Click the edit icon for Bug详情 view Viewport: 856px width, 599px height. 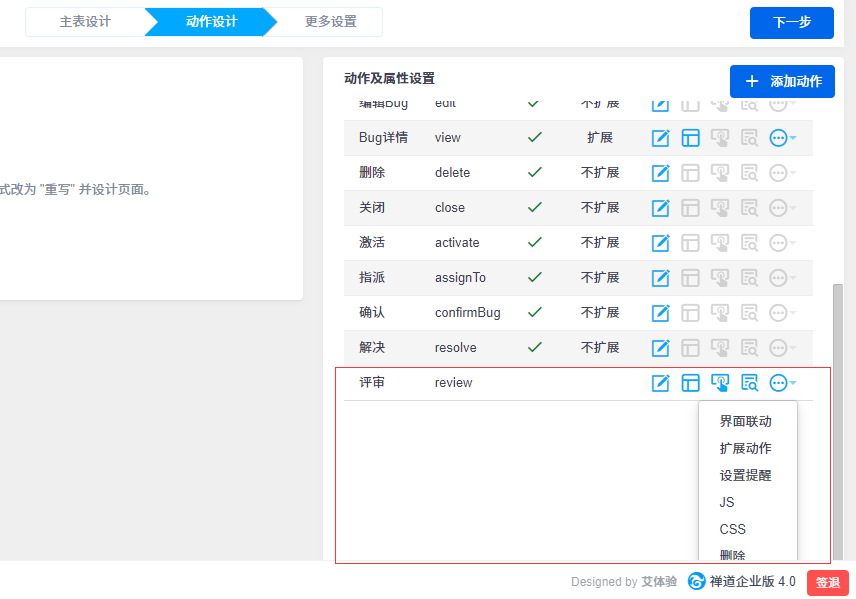pos(660,138)
